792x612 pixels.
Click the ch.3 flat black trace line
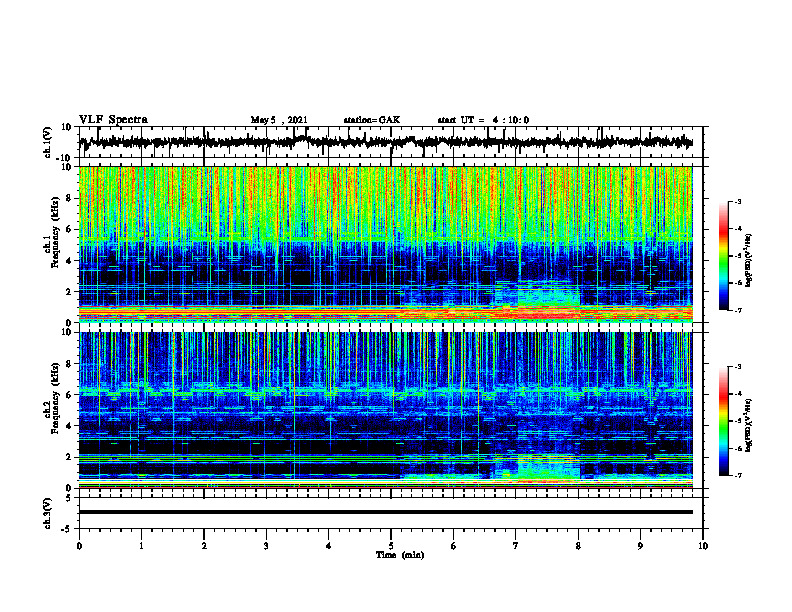point(386,512)
